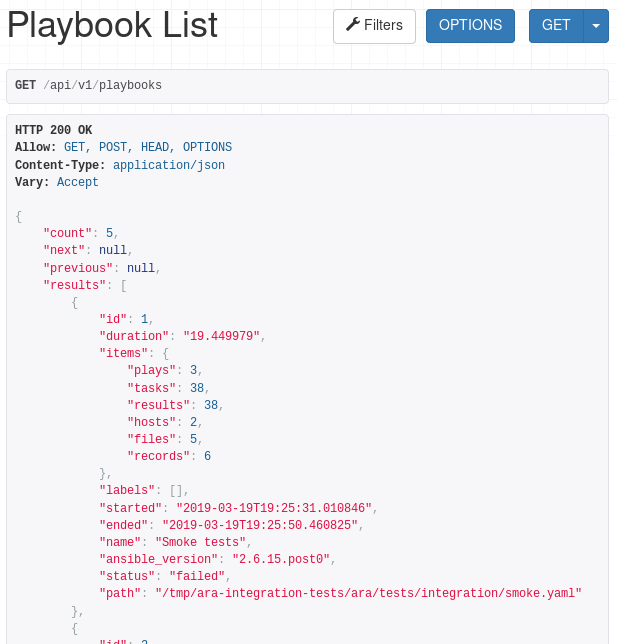The width and height of the screenshot is (617, 644).
Task: Click the duration value 19.449979
Action: pos(222,336)
